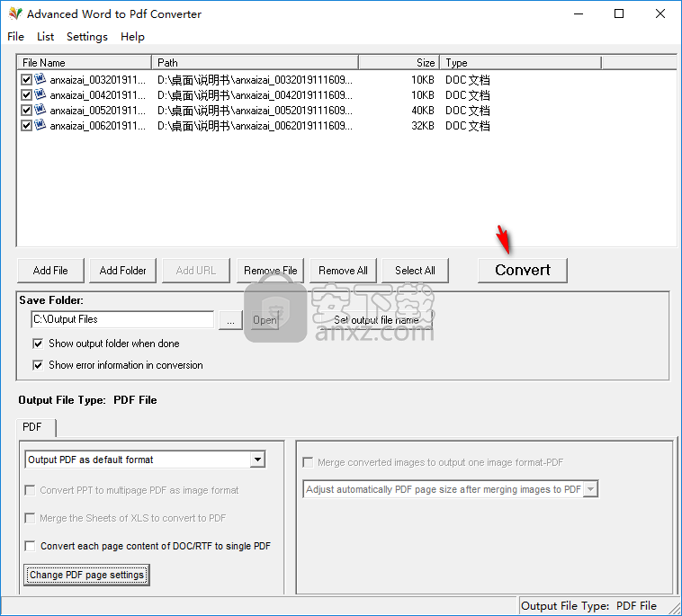Image resolution: width=682 pixels, height=616 pixels.
Task: Tick Convert PPT to multipage PDF checkbox
Action: [x=30, y=490]
